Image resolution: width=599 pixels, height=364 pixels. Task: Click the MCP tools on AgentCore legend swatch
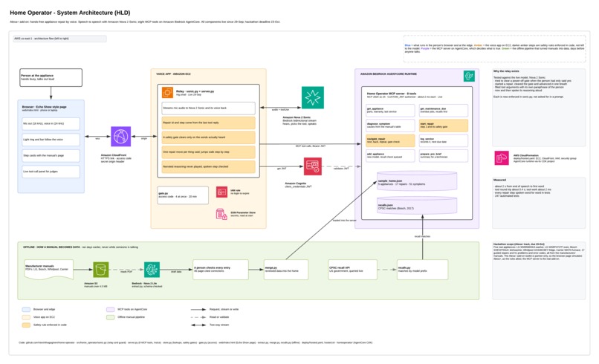[111, 309]
